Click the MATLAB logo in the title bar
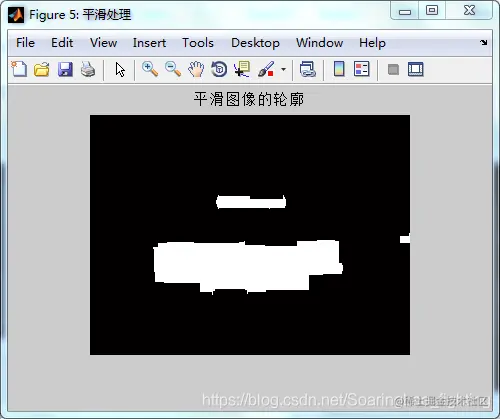This screenshot has height=419, width=500. [16, 15]
